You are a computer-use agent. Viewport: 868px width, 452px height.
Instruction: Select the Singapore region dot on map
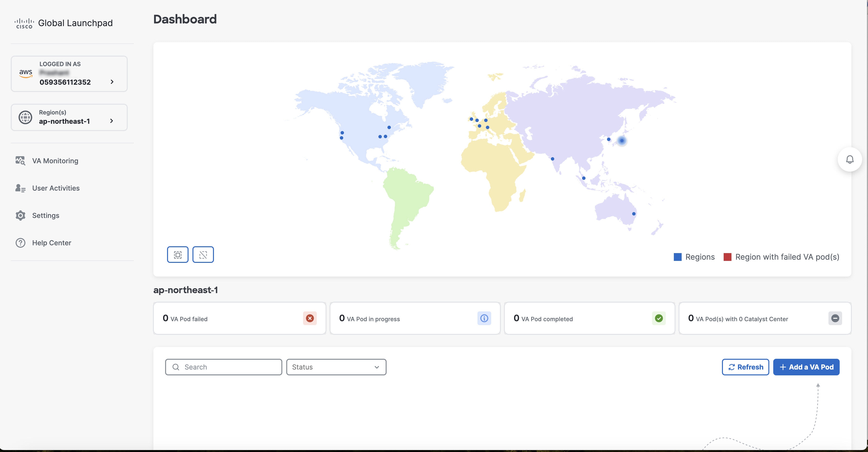click(584, 178)
